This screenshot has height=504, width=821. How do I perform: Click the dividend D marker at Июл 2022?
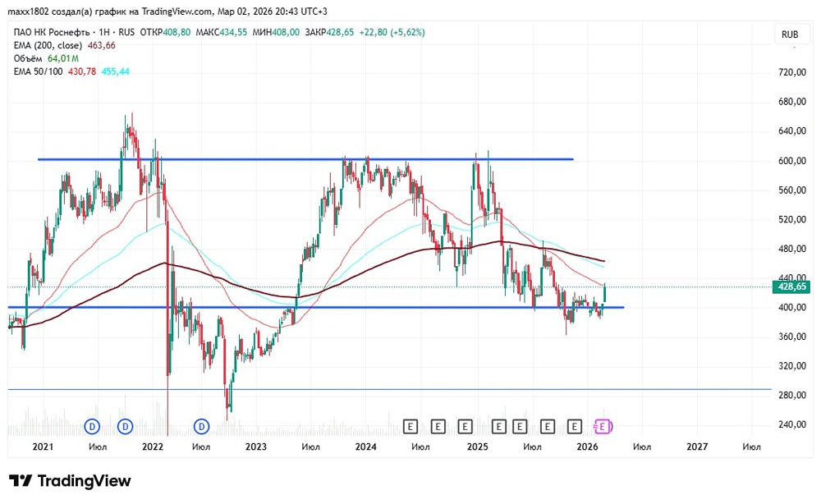click(x=202, y=427)
